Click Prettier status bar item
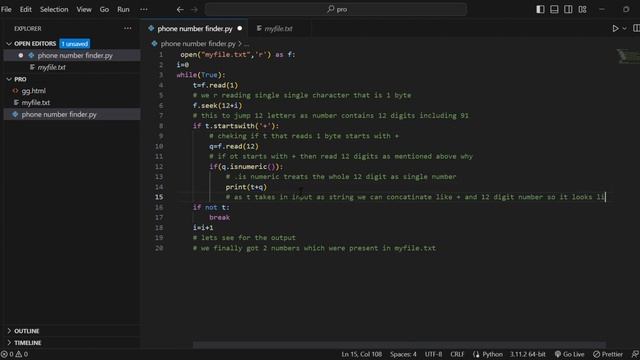 coord(608,354)
